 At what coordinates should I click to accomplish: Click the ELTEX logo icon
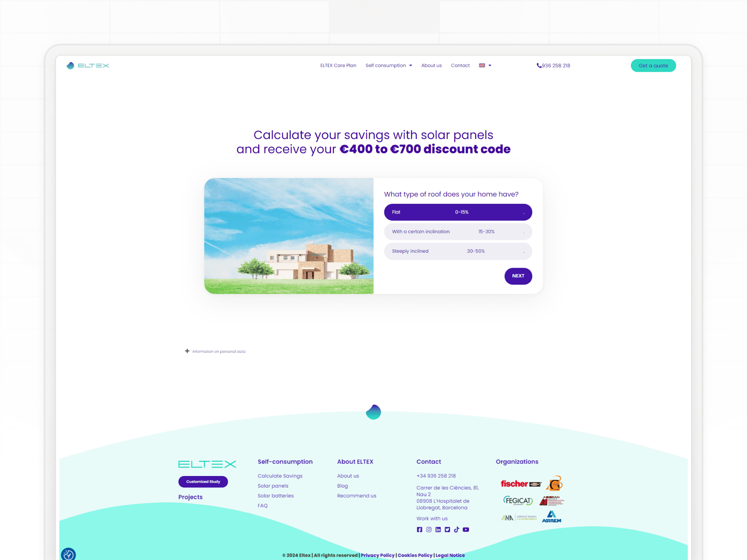point(71,65)
